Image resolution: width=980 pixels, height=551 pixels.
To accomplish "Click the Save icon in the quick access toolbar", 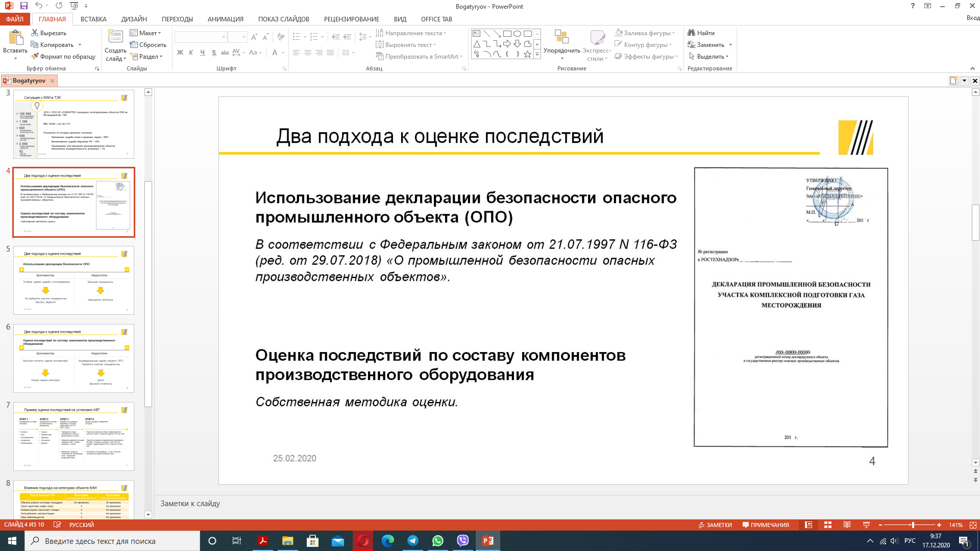I will [23, 6].
